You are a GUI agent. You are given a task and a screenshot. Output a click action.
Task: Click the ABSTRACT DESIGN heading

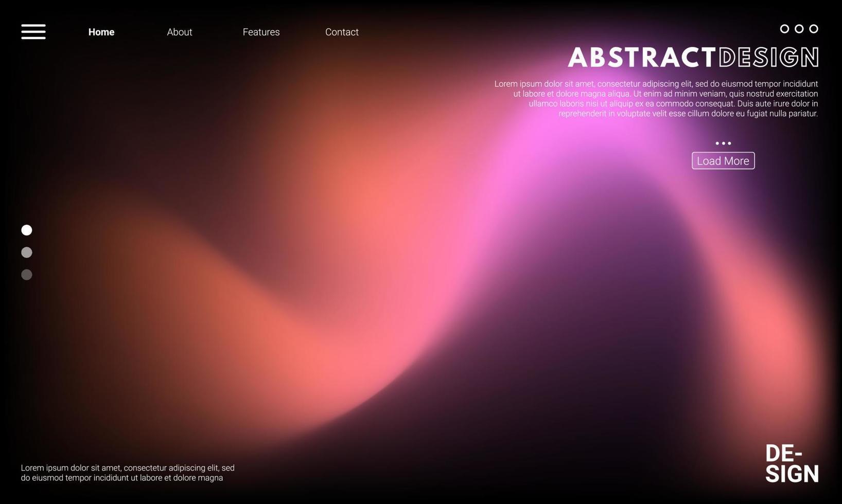[693, 57]
